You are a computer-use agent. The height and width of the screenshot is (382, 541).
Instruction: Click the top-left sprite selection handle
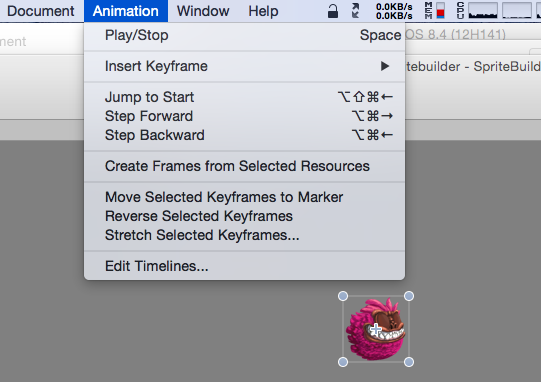343,296
